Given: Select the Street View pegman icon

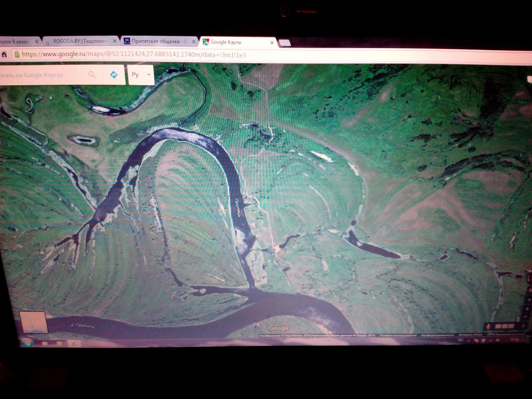Looking at the screenshot, I should 489,326.
